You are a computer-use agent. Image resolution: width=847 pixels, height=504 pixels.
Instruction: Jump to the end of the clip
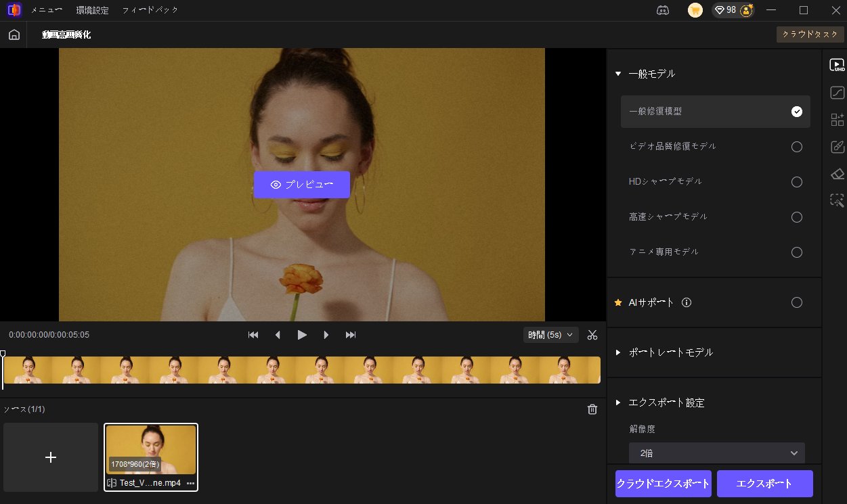351,335
